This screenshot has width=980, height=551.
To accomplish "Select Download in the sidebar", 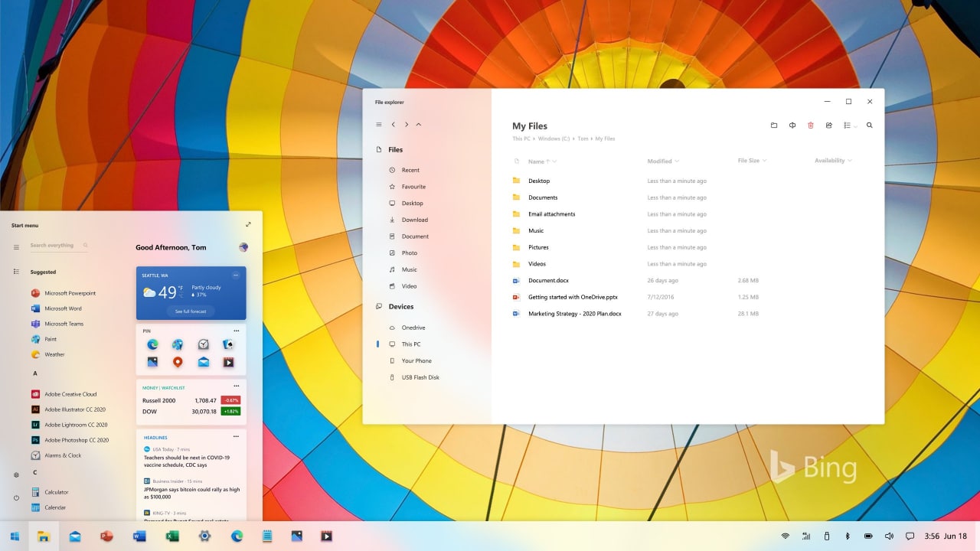I will pyautogui.click(x=408, y=220).
